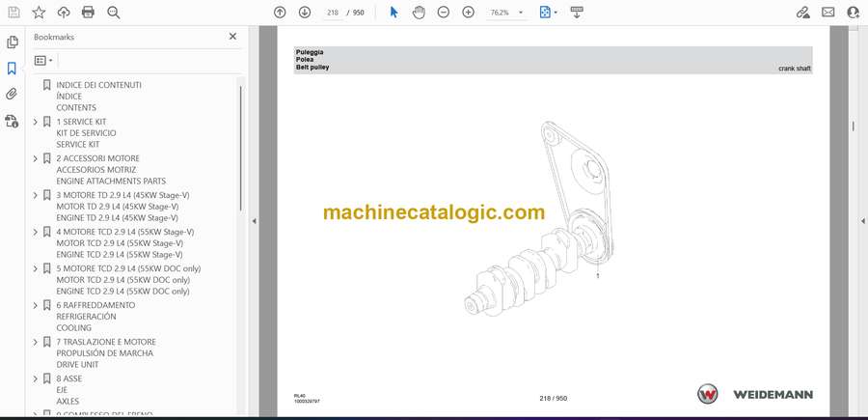Expand the 8 ASSE bookmark

(36, 378)
